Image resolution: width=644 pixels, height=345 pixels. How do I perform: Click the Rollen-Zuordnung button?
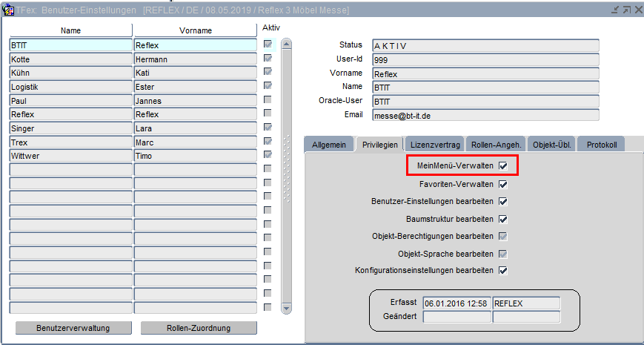(199, 328)
